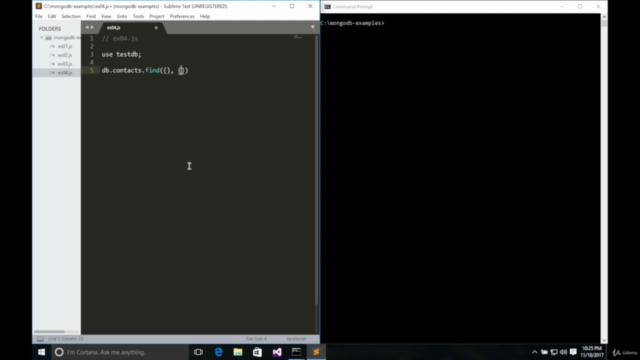640x360 pixels.
Task: Click the Tab Size: 4 status entry
Action: [x=256, y=339]
